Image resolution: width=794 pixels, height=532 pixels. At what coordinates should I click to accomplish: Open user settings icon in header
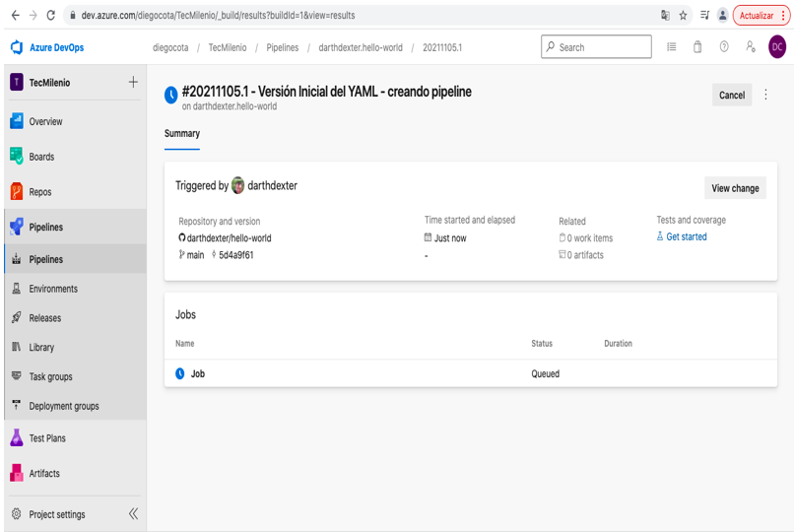(751, 47)
